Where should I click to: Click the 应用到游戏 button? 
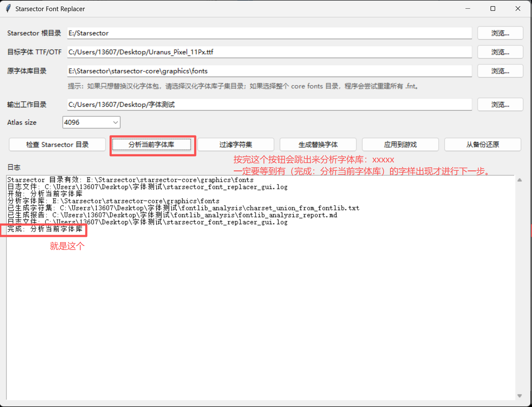coord(400,144)
